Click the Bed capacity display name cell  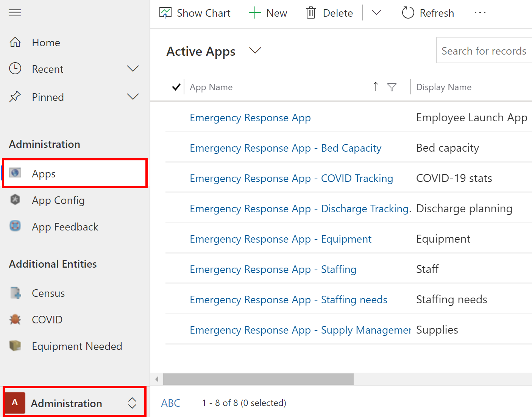coord(448,148)
